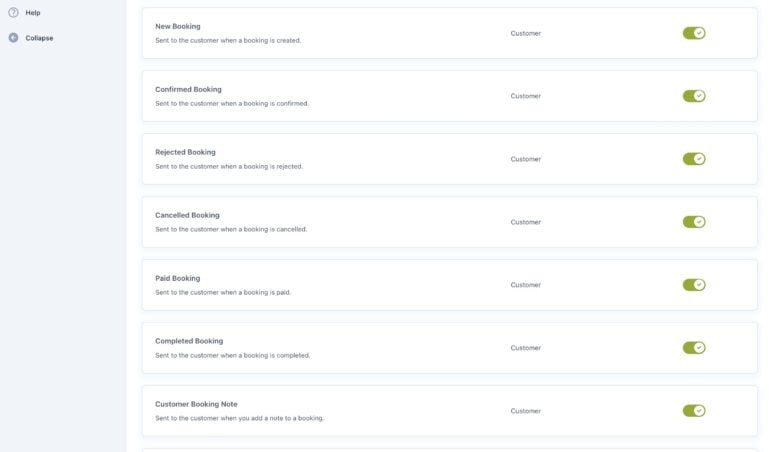
Task: Collapse the sidebar menu
Action: (x=39, y=38)
